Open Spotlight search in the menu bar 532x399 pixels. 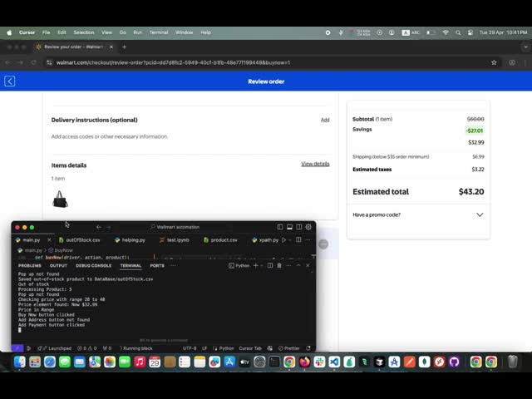458,32
